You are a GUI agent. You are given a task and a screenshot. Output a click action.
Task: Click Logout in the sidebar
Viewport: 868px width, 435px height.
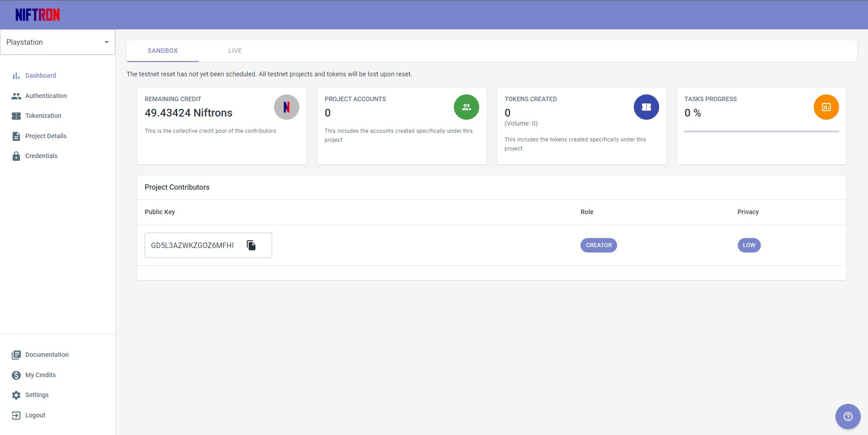pyautogui.click(x=35, y=415)
